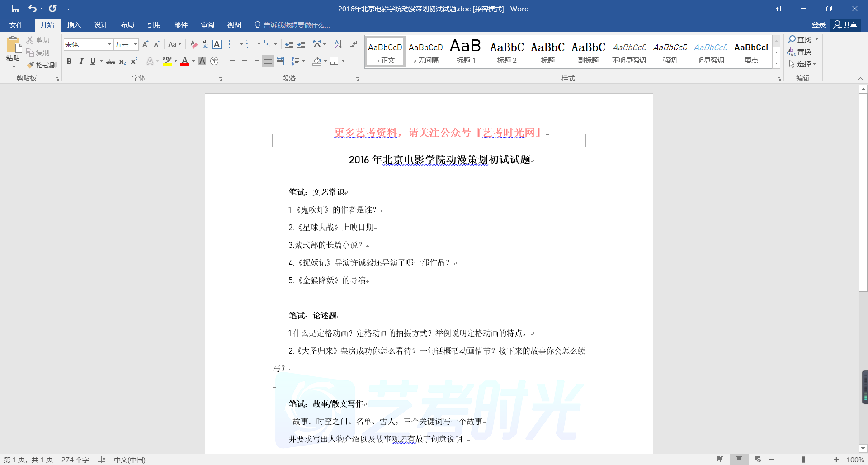This screenshot has width=868, height=465.
Task: Click the 查找 (Find) button
Action: 800,39
